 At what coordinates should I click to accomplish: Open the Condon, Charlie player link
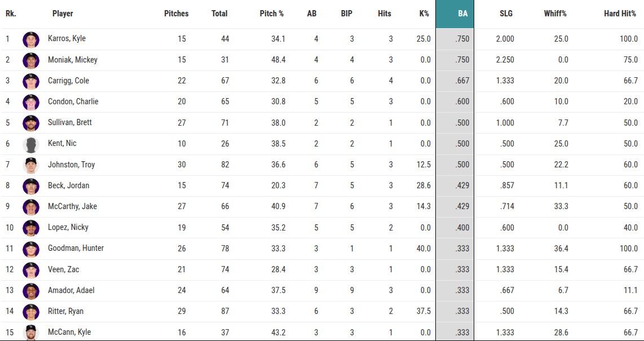73,101
